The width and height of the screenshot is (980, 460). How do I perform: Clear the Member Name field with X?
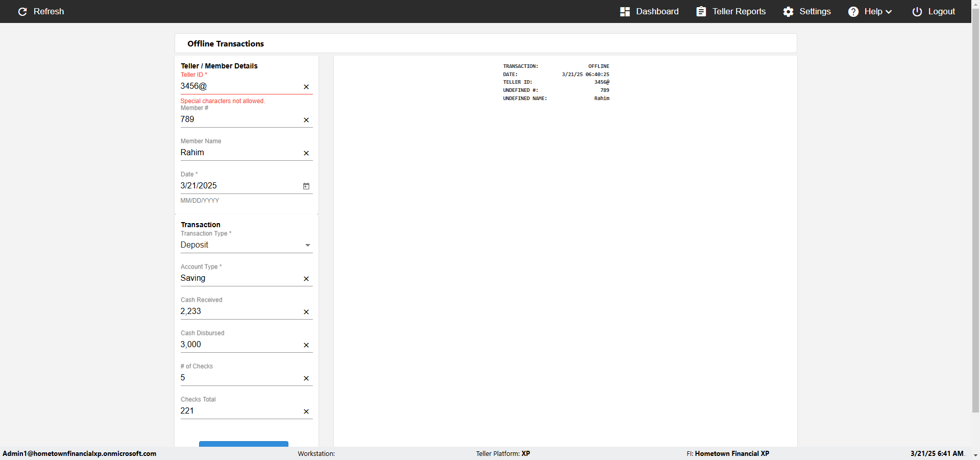(306, 153)
